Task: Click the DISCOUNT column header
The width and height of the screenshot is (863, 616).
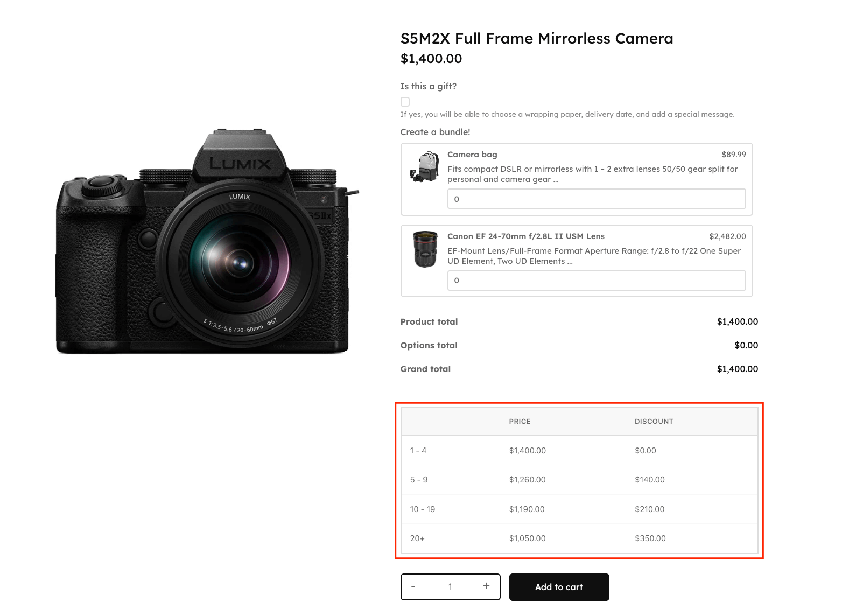Action: [654, 422]
